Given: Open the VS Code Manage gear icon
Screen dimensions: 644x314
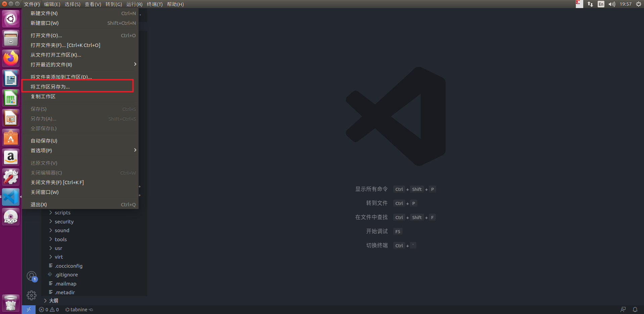Looking at the screenshot, I should pos(32,295).
